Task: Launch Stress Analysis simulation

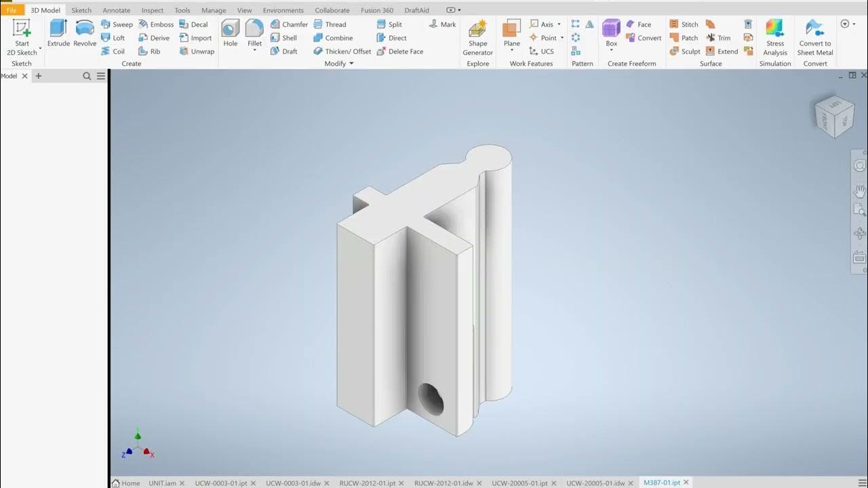Action: 775,38
